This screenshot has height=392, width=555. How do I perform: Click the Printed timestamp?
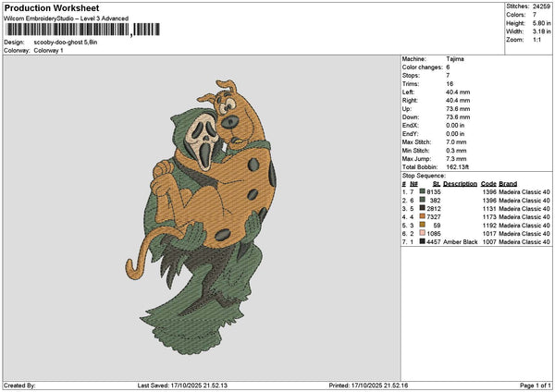pos(368,386)
